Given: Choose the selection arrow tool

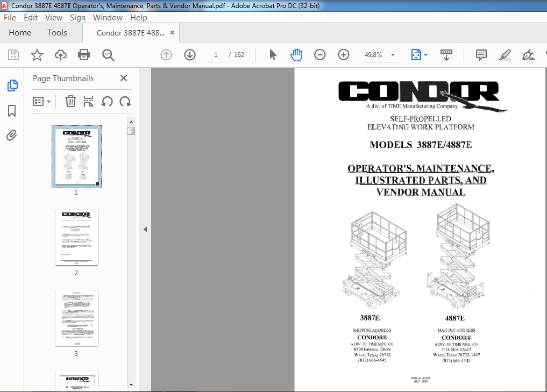Looking at the screenshot, I should point(273,55).
